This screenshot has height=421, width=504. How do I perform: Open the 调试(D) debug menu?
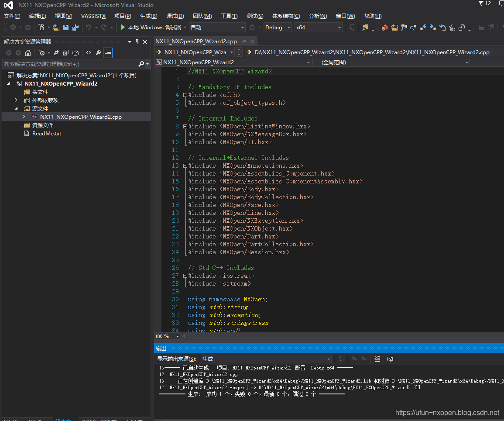[175, 16]
